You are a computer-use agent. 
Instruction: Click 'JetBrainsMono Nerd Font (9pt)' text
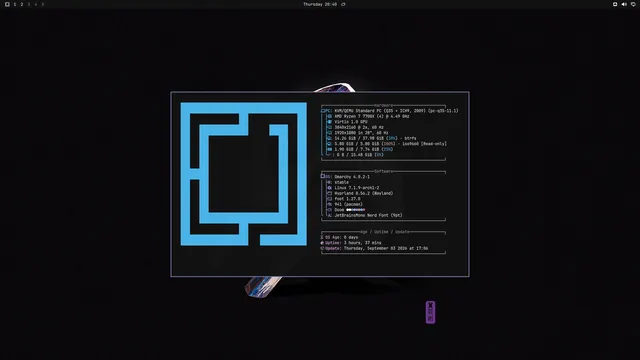point(369,215)
